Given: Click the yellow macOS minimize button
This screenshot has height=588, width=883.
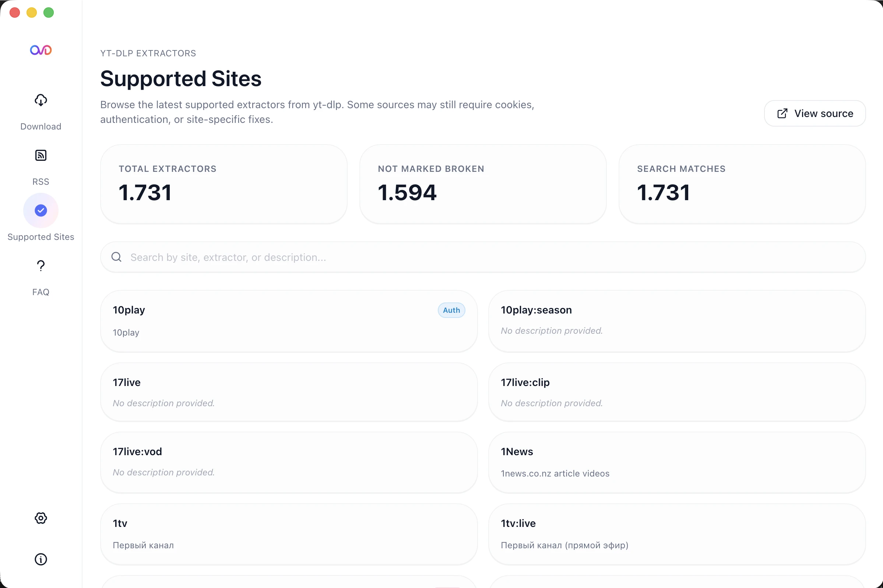Looking at the screenshot, I should [x=32, y=13].
